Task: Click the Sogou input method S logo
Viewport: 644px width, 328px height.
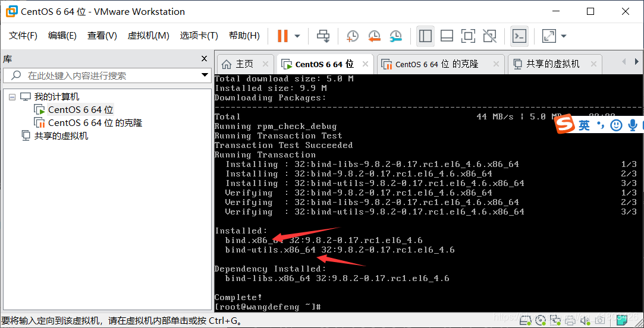Action: coord(565,125)
